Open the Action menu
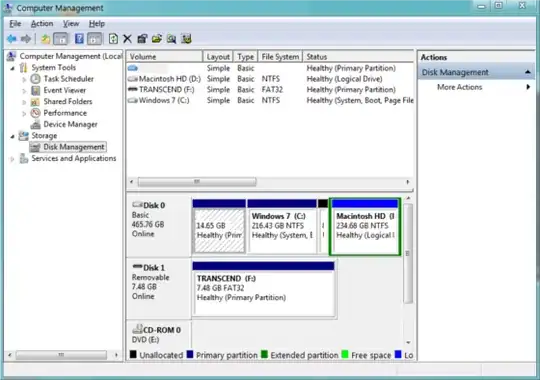The width and height of the screenshot is (540, 380). point(42,24)
